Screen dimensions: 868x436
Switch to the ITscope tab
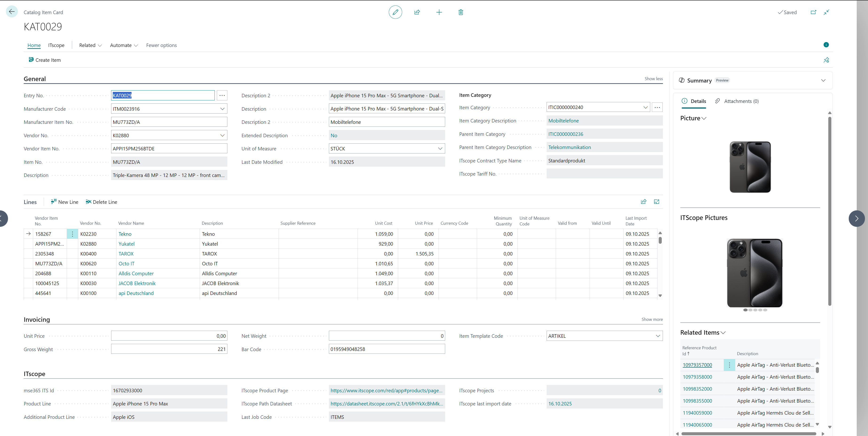pyautogui.click(x=56, y=45)
